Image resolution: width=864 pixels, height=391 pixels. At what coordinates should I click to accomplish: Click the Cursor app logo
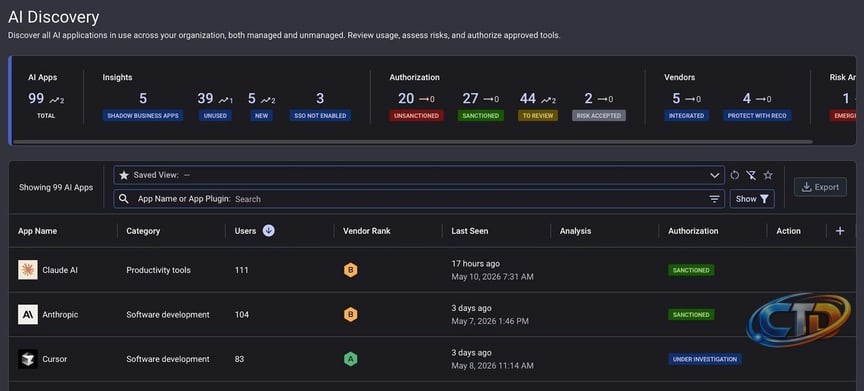[28, 359]
